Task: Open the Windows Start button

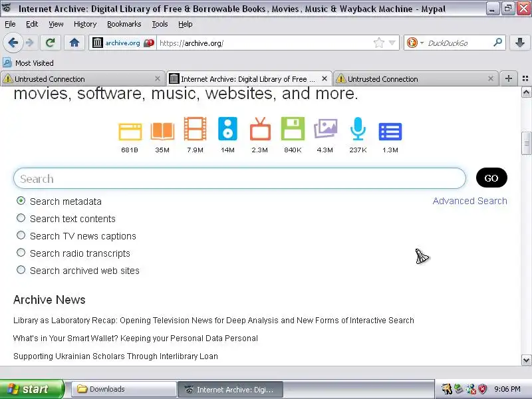Action: (x=31, y=389)
